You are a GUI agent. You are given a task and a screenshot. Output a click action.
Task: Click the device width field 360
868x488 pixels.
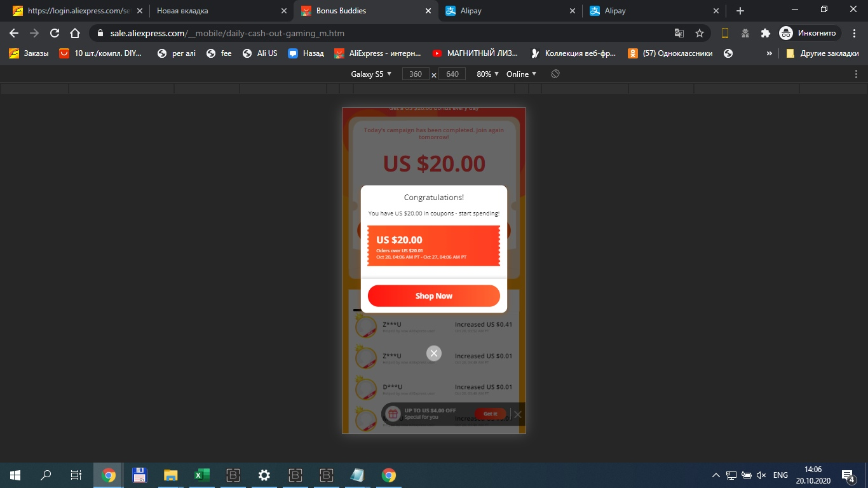coord(416,74)
